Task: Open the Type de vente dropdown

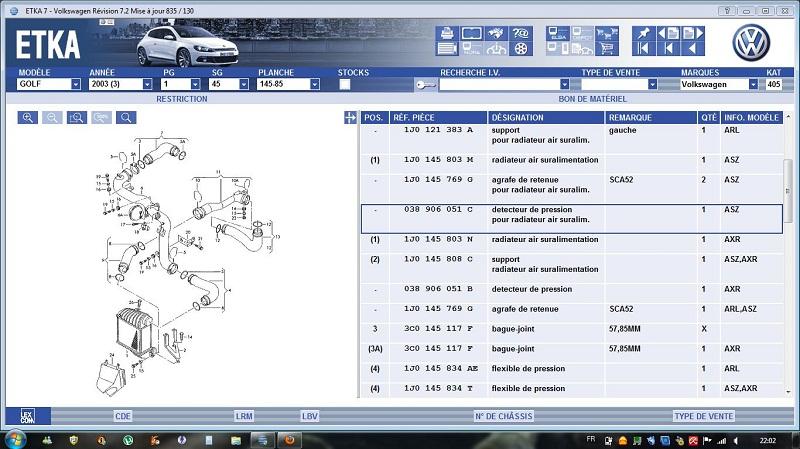Action: click(x=652, y=84)
